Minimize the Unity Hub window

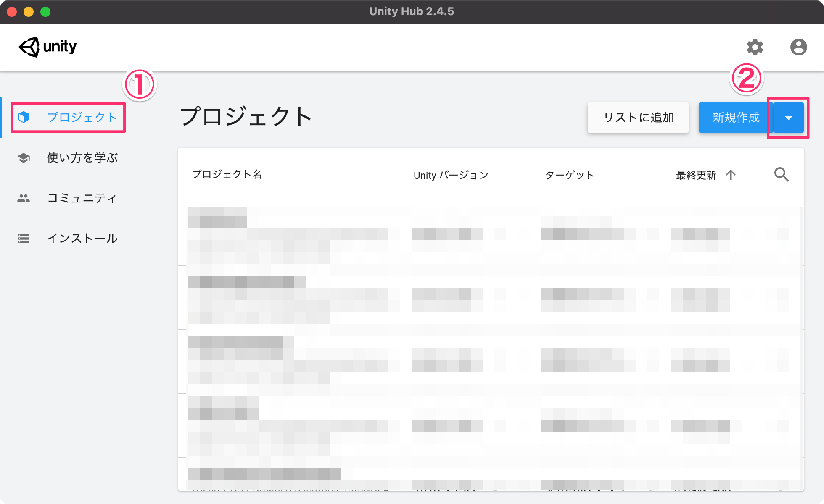coord(29,12)
